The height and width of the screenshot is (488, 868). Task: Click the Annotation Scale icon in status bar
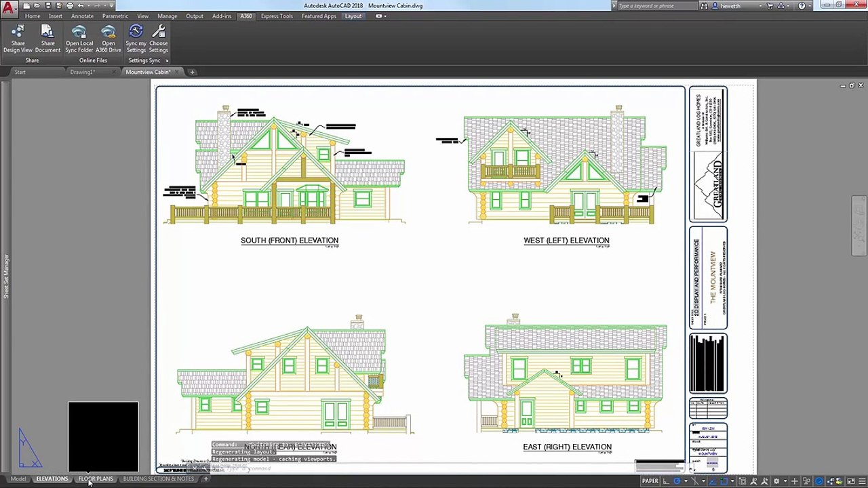753,481
